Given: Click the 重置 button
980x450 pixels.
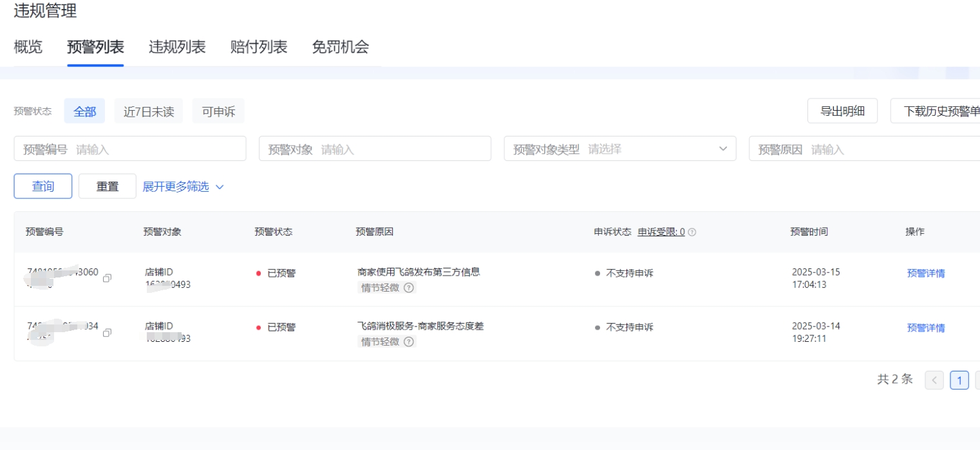Looking at the screenshot, I should point(108,187).
